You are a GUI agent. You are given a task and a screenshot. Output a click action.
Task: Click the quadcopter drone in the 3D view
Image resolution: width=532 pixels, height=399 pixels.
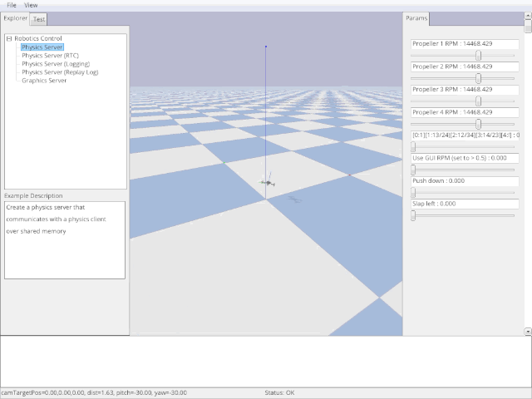pos(268,183)
